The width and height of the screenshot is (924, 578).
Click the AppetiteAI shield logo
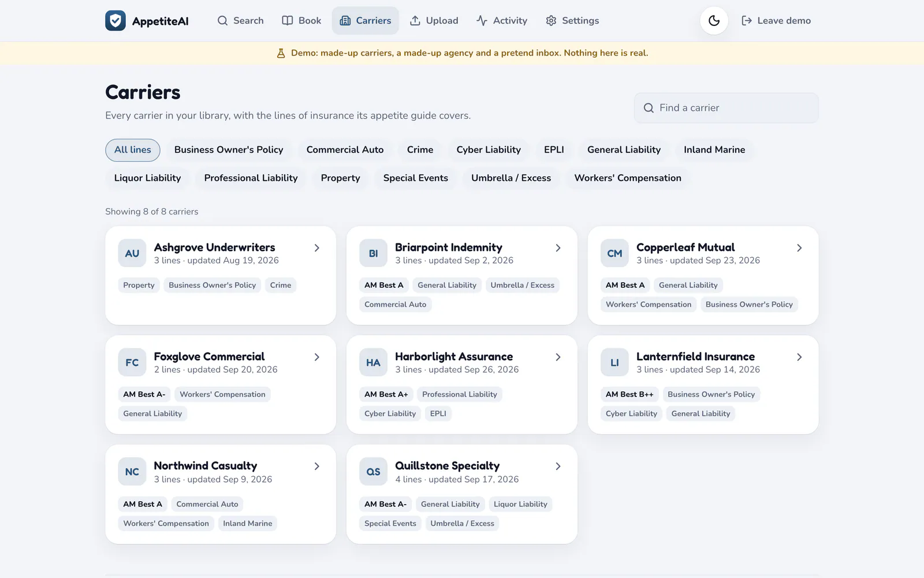pyautogui.click(x=115, y=21)
